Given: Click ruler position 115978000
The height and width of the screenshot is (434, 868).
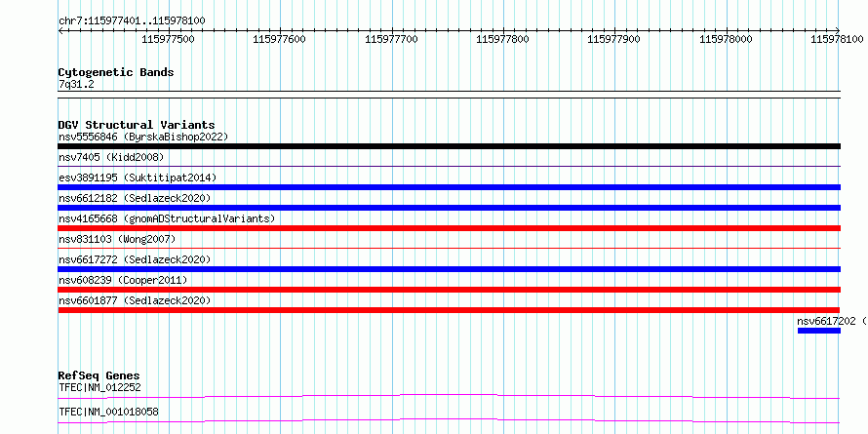Looking at the screenshot, I should tap(726, 39).
